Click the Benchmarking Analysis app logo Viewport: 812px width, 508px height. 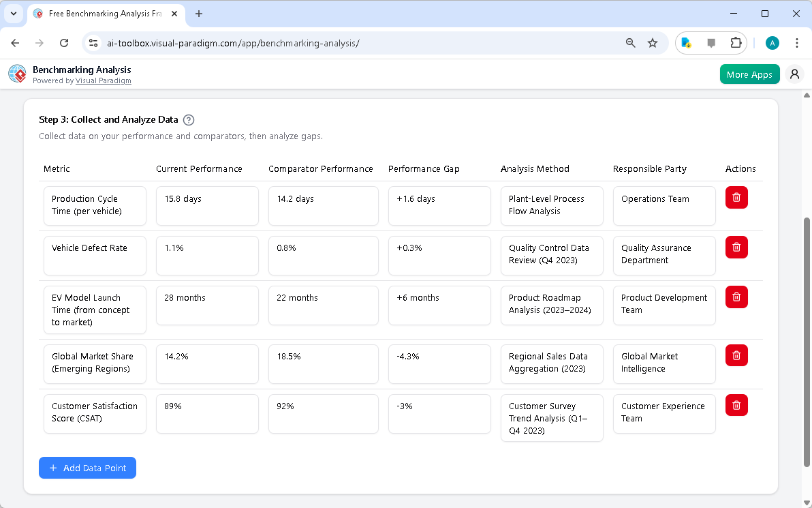point(17,74)
